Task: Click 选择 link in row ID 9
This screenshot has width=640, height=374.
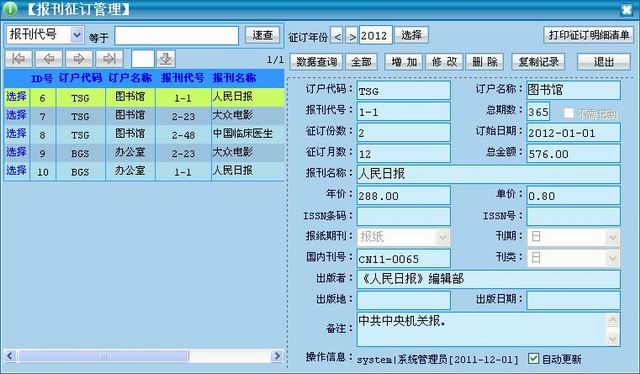Action: [16, 152]
